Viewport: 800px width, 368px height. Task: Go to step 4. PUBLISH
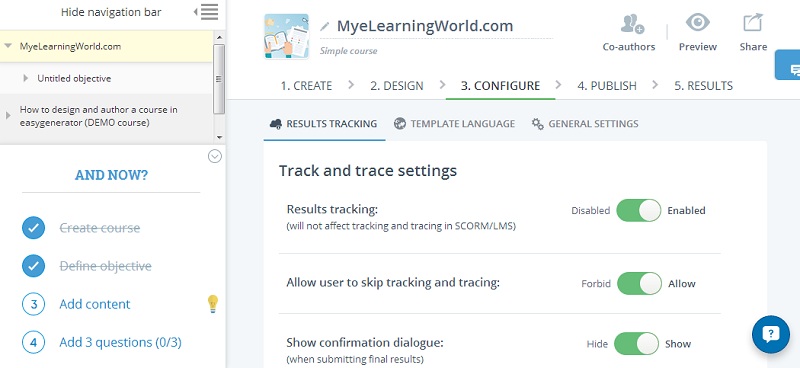point(607,86)
